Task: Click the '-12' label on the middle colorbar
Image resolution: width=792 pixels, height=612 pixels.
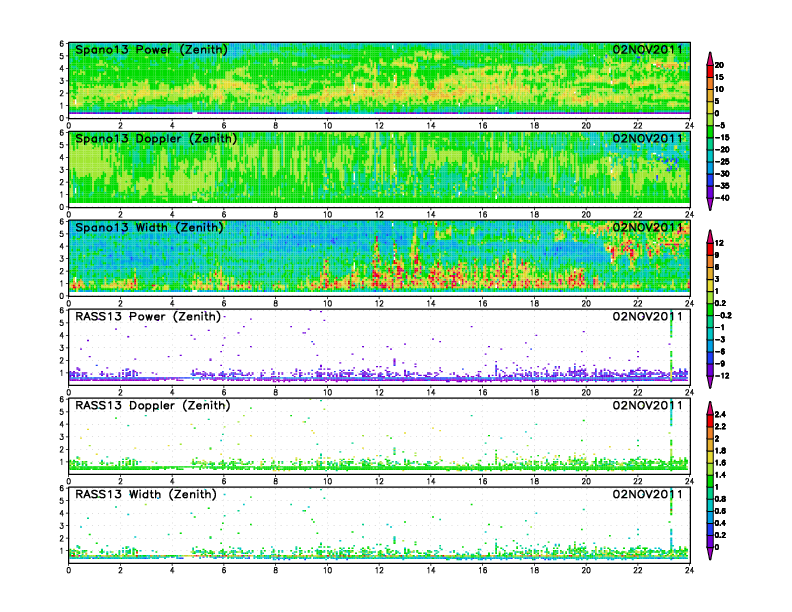Action: (x=722, y=376)
